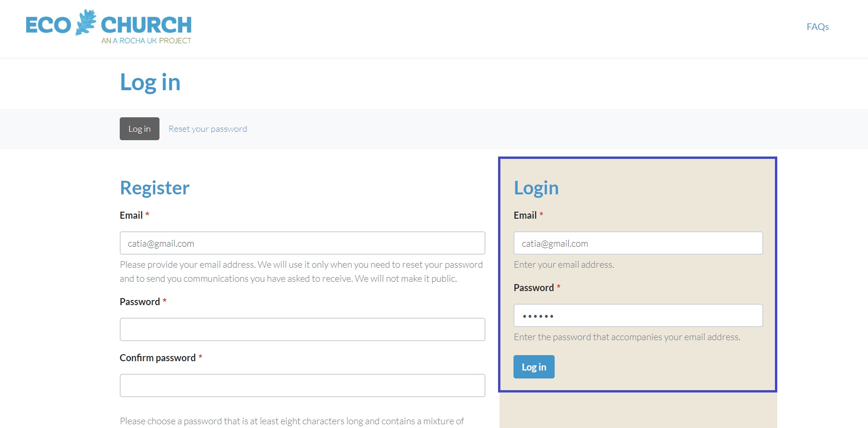
Task: Click the 'Confirm password' label
Action: pos(158,358)
